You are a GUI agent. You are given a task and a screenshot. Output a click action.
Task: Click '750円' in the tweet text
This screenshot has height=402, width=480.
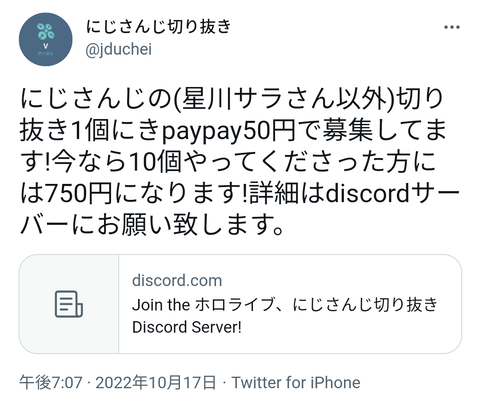(x=79, y=193)
